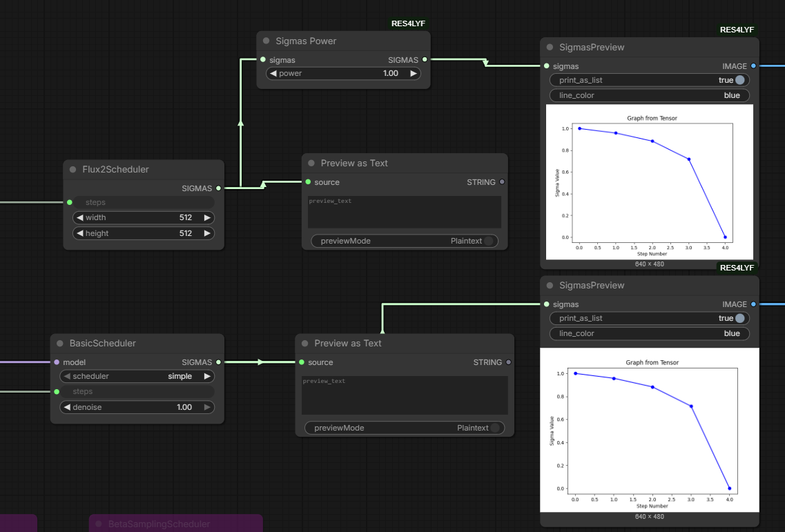
Task: Click the SIGMAS output socket on Flux2Scheduler
Action: click(218, 188)
